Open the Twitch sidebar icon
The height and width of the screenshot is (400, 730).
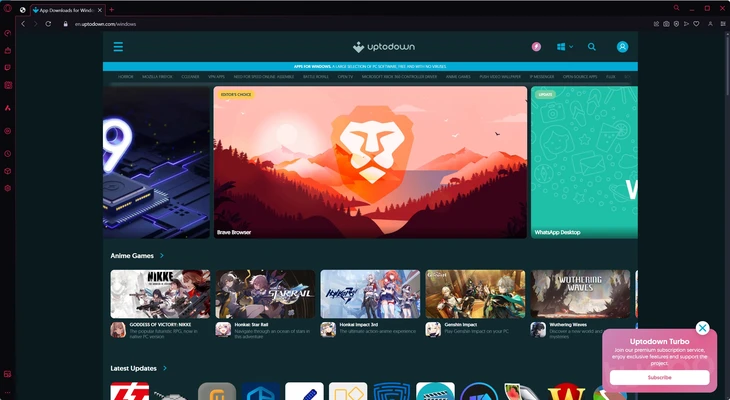(7, 68)
